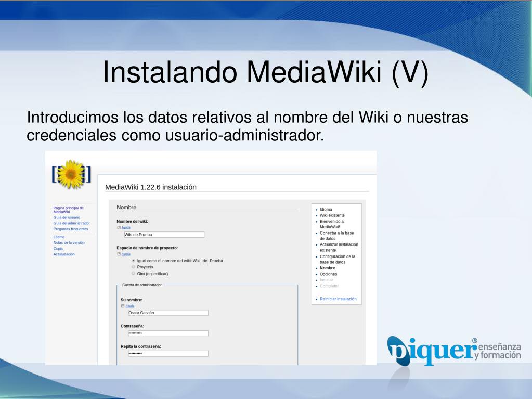The height and width of the screenshot is (399, 532).
Task: Click Ayuda link below Su nombre
Action: click(130, 306)
